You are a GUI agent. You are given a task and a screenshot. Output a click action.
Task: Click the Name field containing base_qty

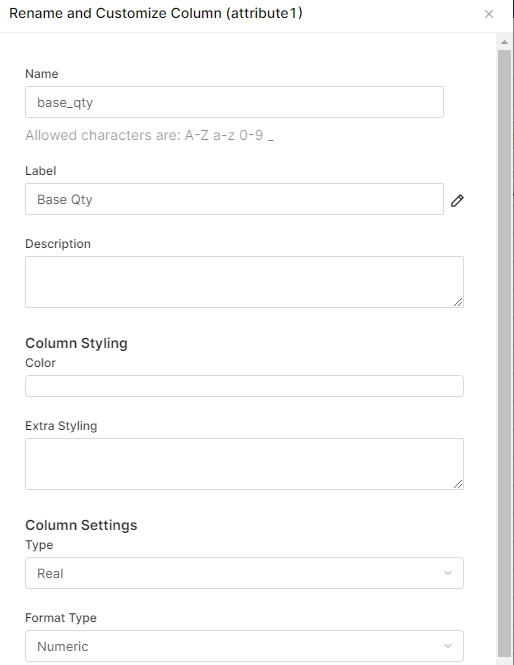point(234,102)
